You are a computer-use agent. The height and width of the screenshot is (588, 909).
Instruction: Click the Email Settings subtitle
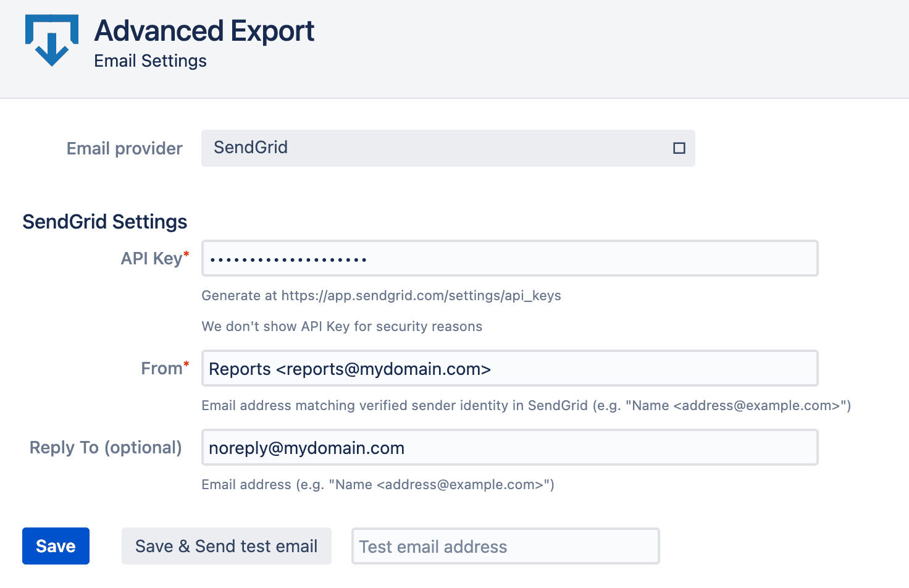point(150,61)
